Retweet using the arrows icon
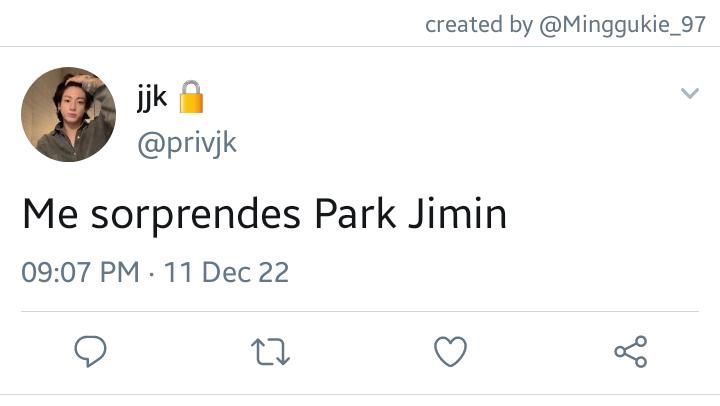 pyautogui.click(x=270, y=352)
